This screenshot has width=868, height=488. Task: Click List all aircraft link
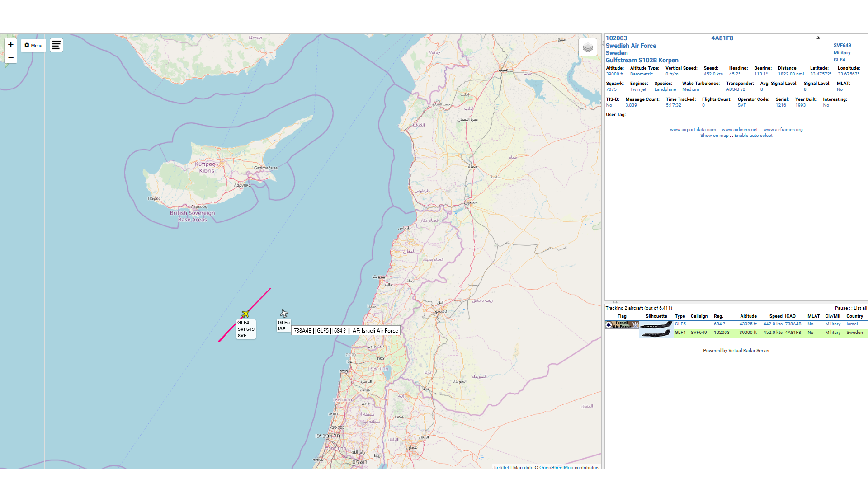point(860,308)
